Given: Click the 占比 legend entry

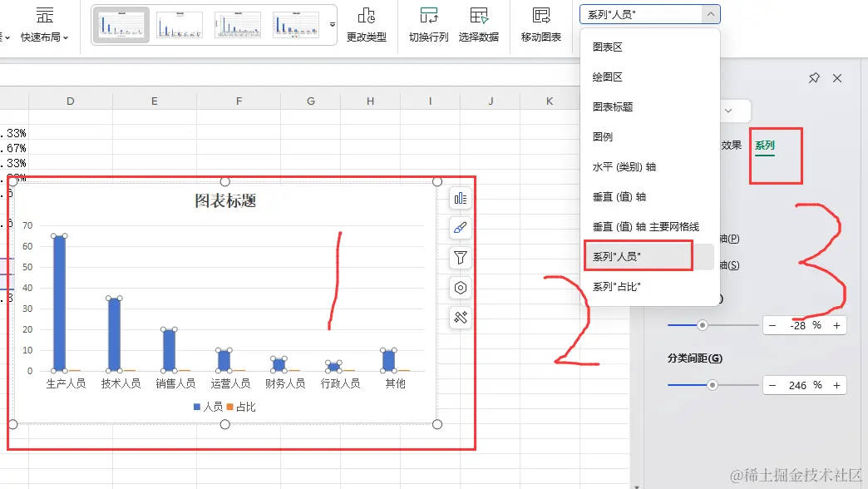Looking at the screenshot, I should 241,407.
